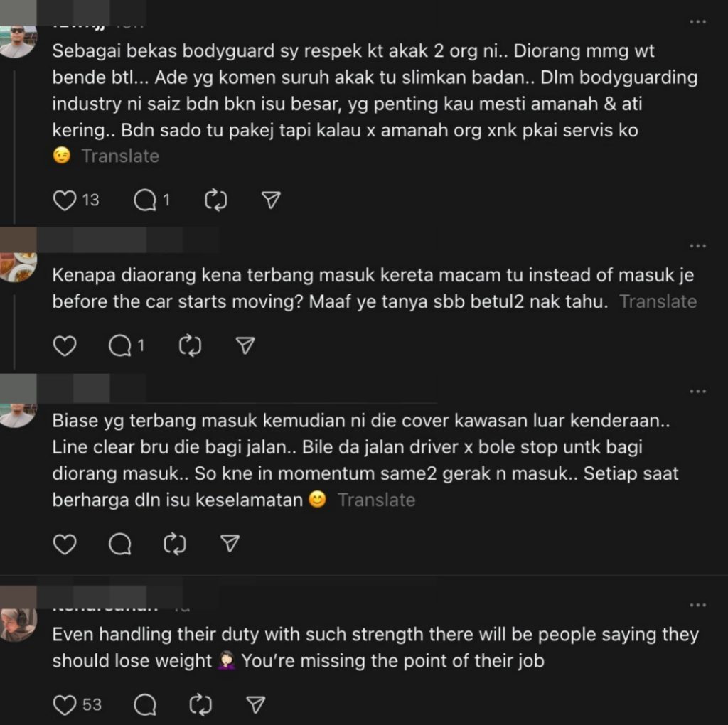Reply to the former bodyguard comment
This screenshot has width=728, height=725.
click(145, 201)
